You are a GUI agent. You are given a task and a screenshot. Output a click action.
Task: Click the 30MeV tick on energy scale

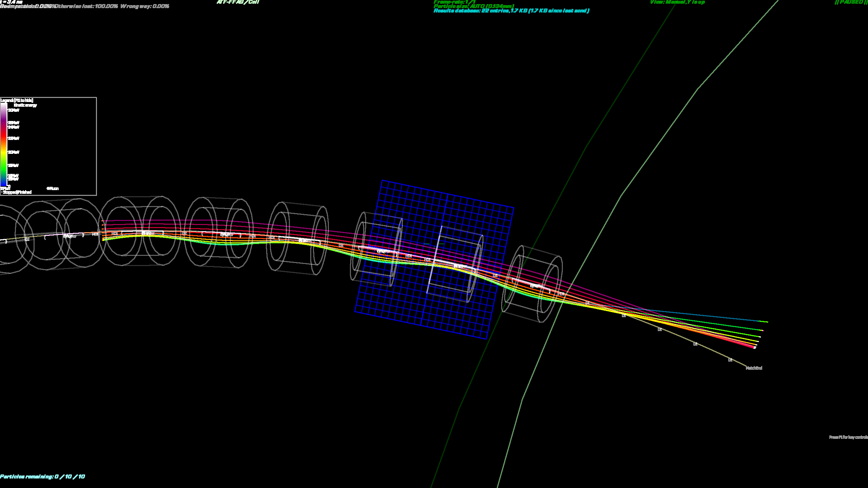13,110
